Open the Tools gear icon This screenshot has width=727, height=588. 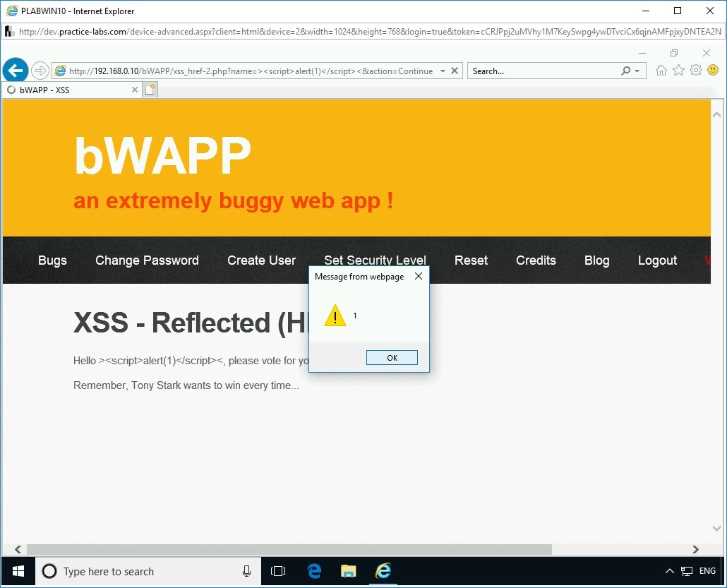(696, 70)
